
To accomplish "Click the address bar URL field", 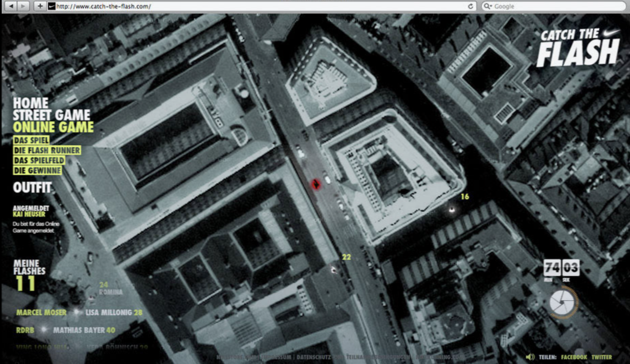I will [x=262, y=6].
